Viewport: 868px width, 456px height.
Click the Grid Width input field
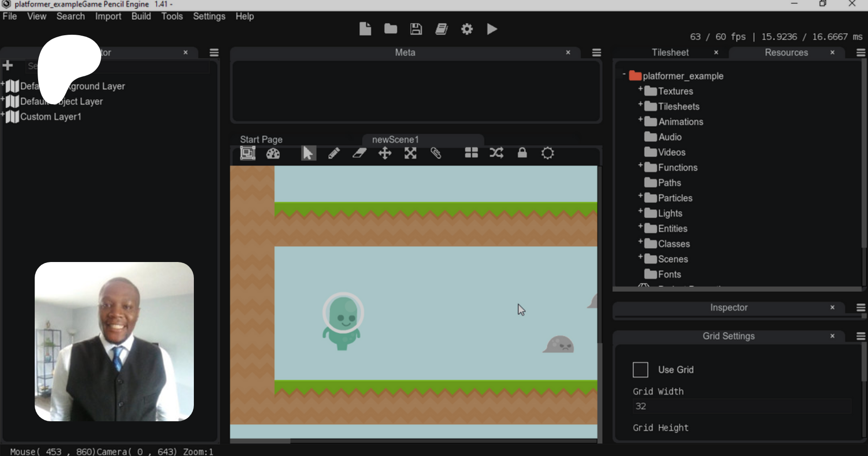tap(742, 406)
